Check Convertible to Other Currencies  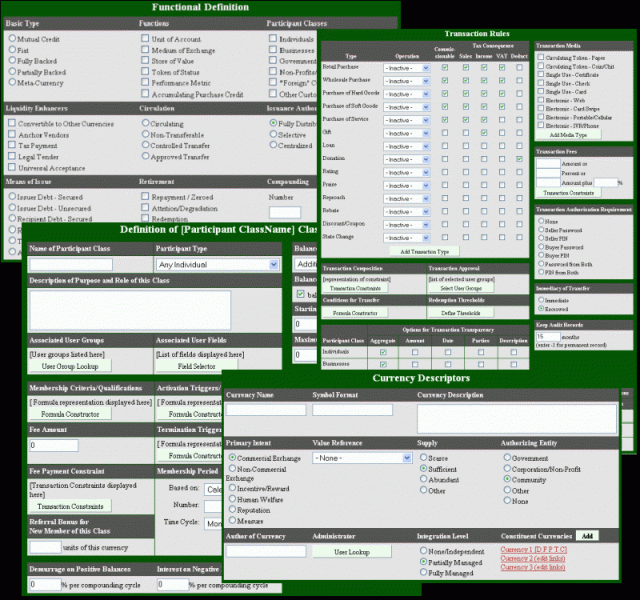pyautogui.click(x=12, y=123)
